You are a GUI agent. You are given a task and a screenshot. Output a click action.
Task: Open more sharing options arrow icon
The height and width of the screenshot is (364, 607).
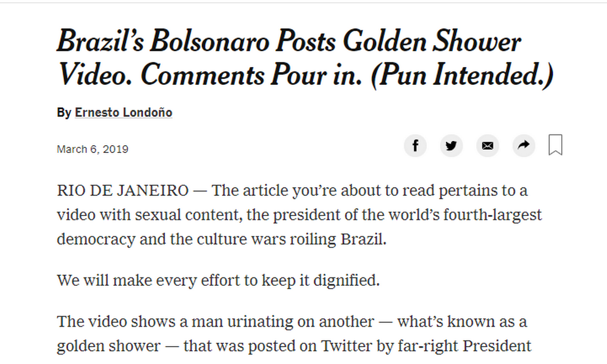pyautogui.click(x=523, y=146)
